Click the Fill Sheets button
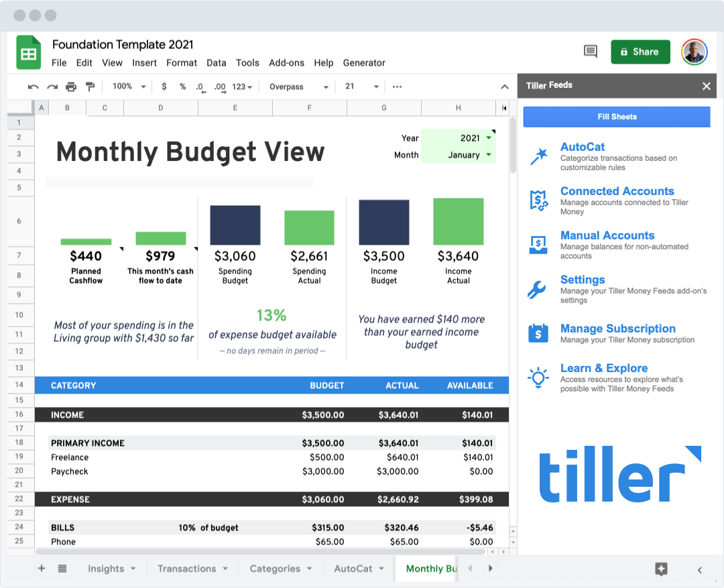The image size is (724, 588). point(617,117)
